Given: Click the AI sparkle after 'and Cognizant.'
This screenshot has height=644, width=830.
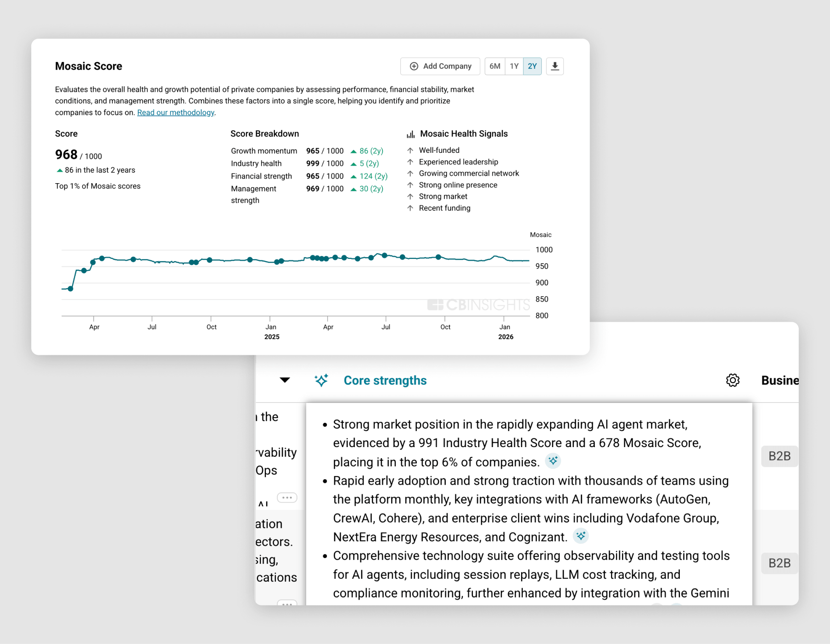Looking at the screenshot, I should [x=581, y=536].
